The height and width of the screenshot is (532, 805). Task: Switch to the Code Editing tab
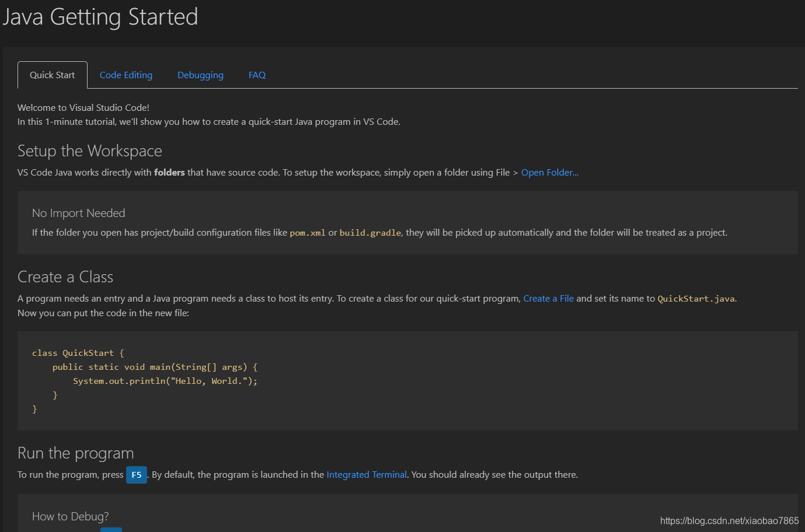click(x=126, y=75)
